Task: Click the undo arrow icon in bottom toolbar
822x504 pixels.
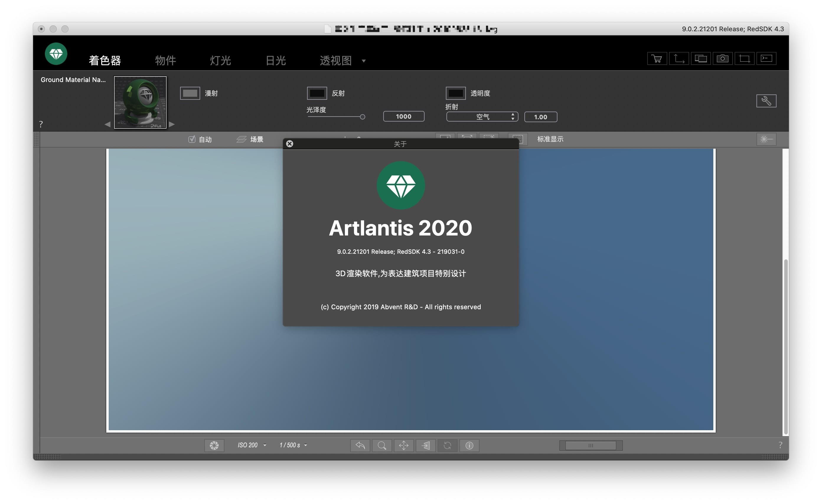Action: [360, 445]
